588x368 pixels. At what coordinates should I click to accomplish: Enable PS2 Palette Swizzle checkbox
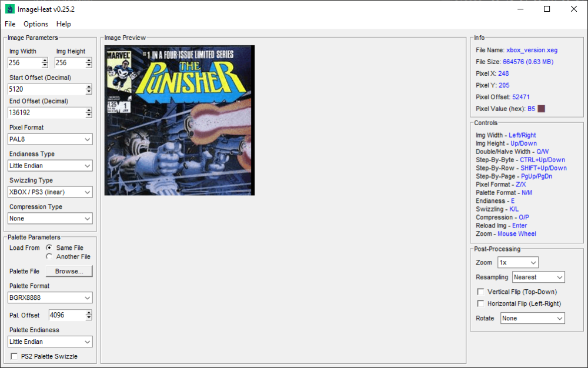pos(14,356)
